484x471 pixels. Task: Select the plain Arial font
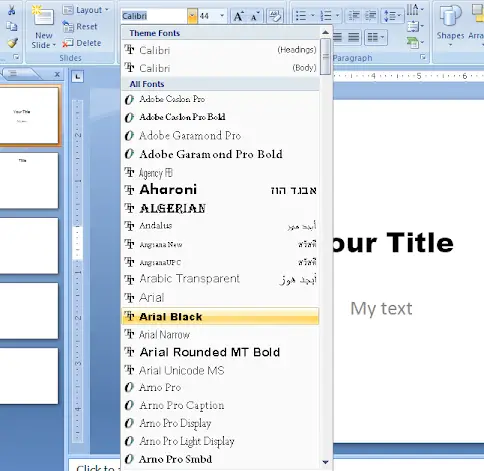pos(220,298)
